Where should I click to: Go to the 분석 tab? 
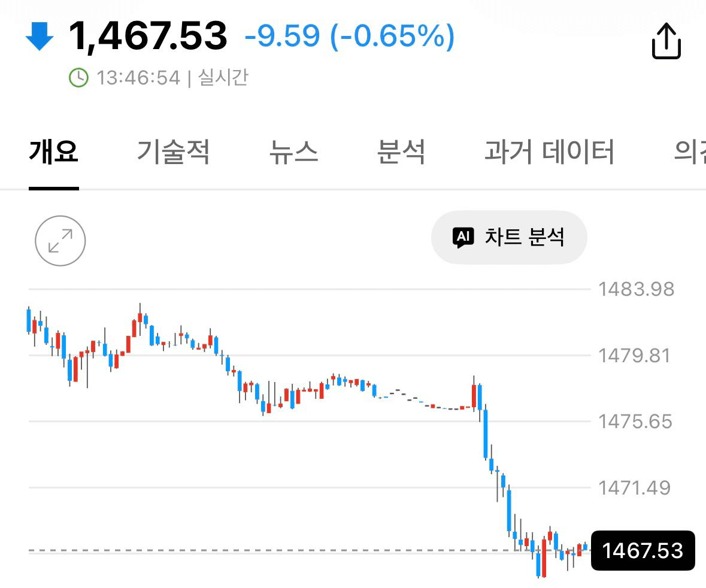click(x=401, y=151)
